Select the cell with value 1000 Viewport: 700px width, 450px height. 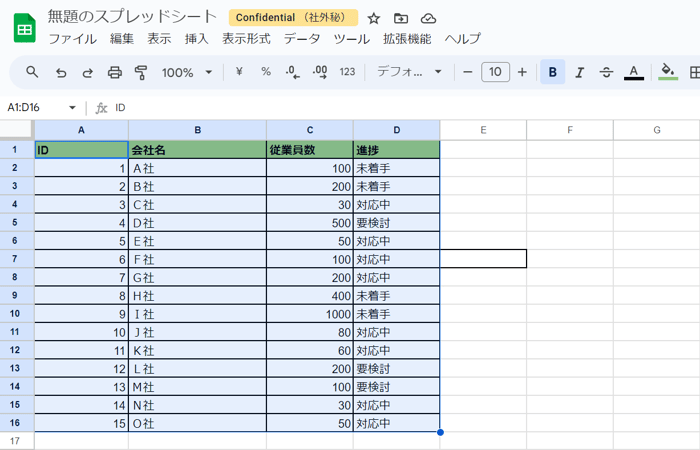[310, 314]
